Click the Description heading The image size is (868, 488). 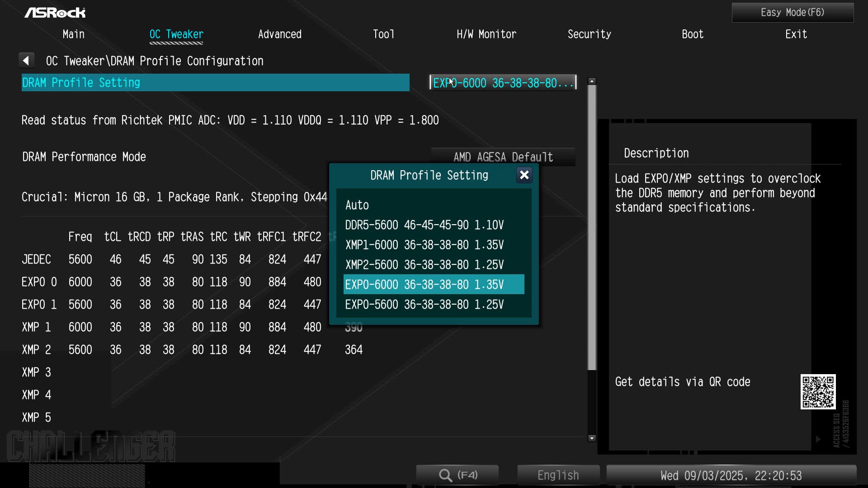(x=656, y=153)
